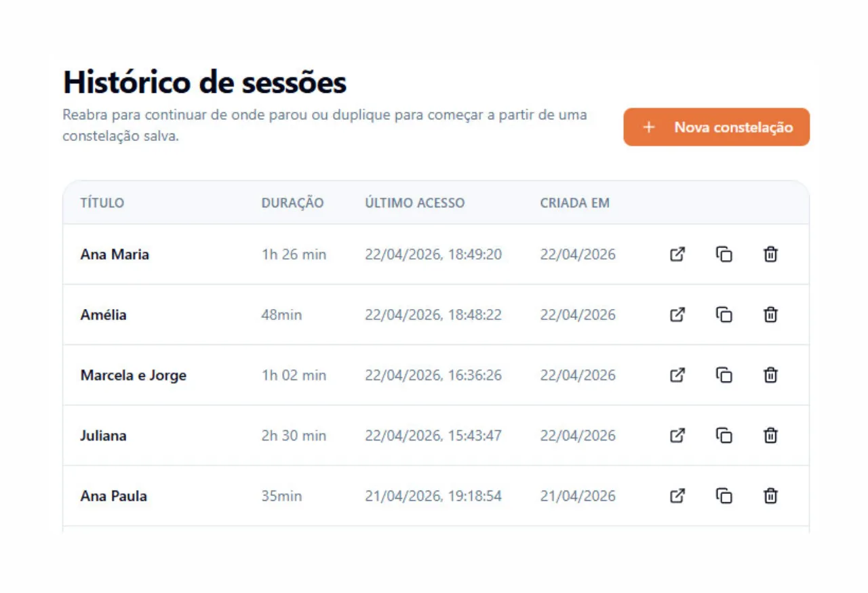This screenshot has height=593, width=868.
Task: Delete the Marcela e Jorge session
Action: click(x=770, y=375)
